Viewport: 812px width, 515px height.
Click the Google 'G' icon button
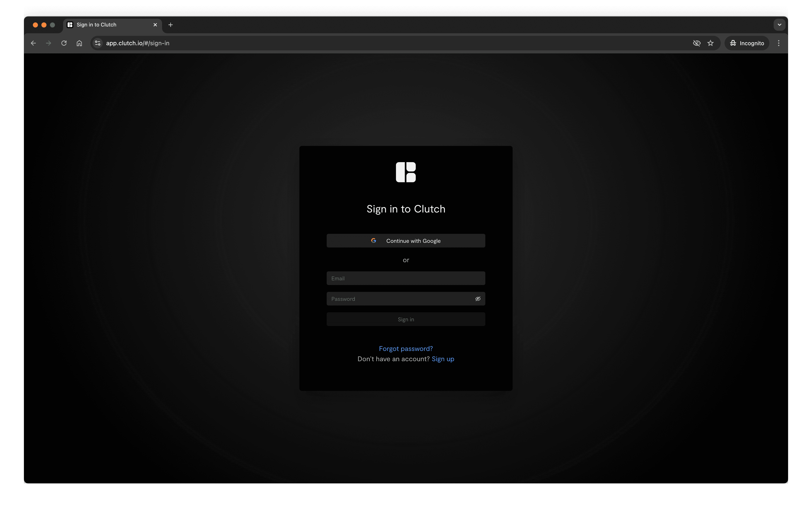[373, 240]
